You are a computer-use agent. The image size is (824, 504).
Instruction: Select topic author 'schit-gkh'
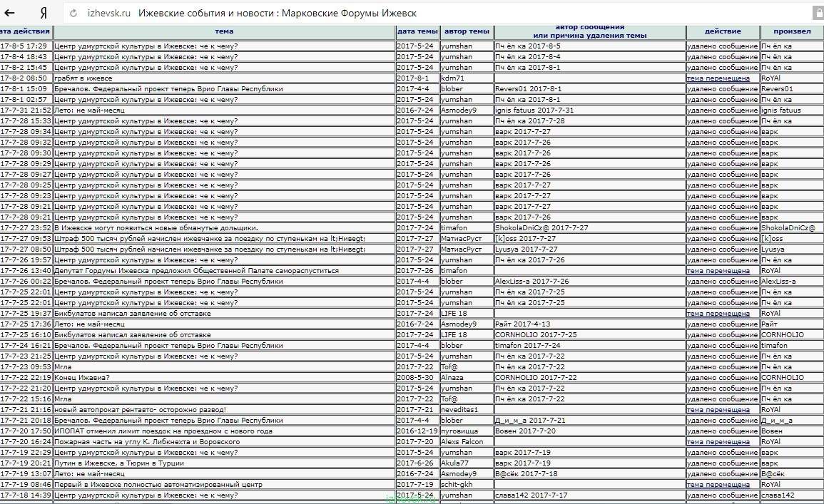coord(457,485)
